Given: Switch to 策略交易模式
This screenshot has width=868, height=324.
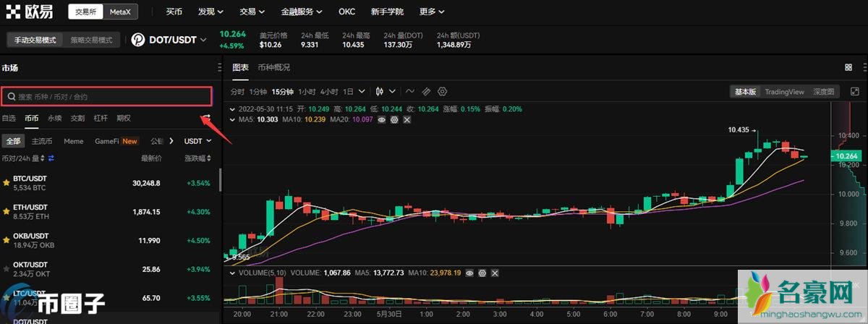Looking at the screenshot, I should 91,40.
